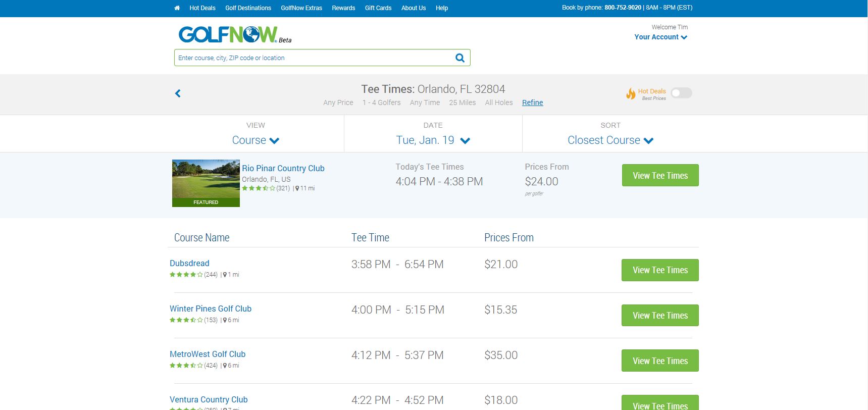Click 1 - 4 Golfers filter text
Viewport: 868px width, 410px height.
pos(381,102)
